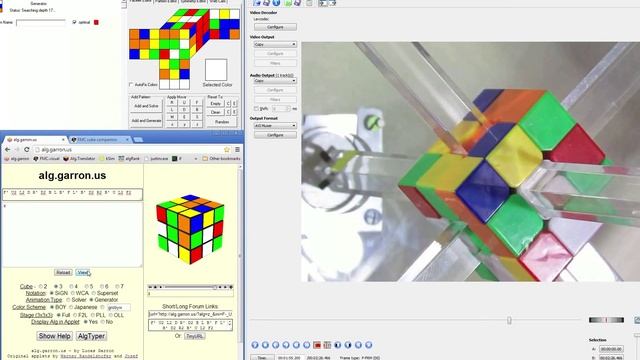The width and height of the screenshot is (640, 360).
Task: Click the red stop square next to optimal
Action: pos(96,22)
